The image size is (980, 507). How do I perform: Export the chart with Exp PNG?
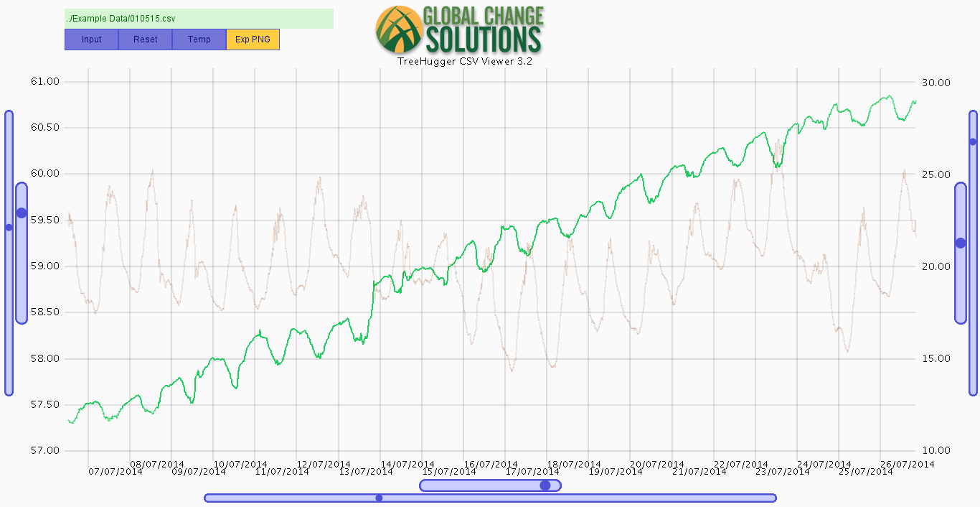(x=253, y=39)
